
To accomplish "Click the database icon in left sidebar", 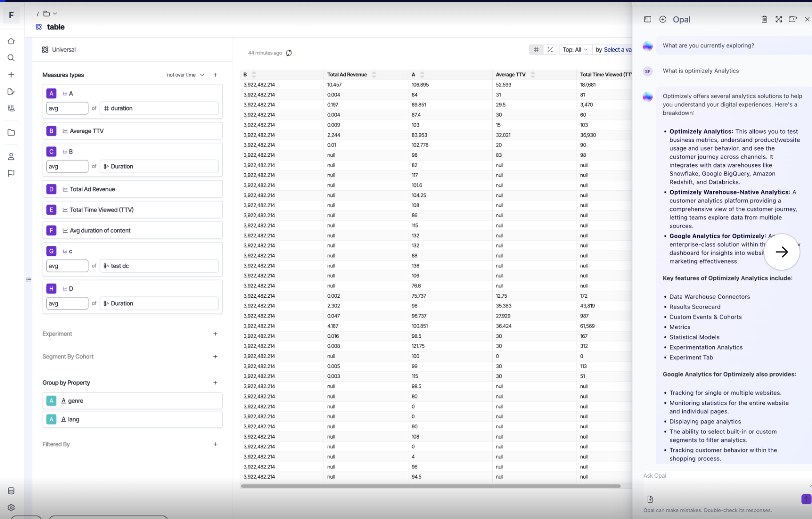I will coord(11,491).
